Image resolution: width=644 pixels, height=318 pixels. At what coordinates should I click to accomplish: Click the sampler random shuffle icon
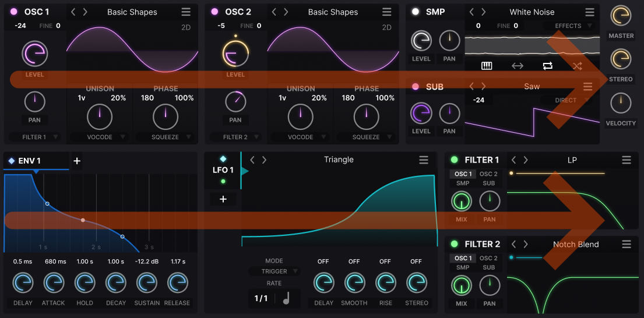click(577, 66)
